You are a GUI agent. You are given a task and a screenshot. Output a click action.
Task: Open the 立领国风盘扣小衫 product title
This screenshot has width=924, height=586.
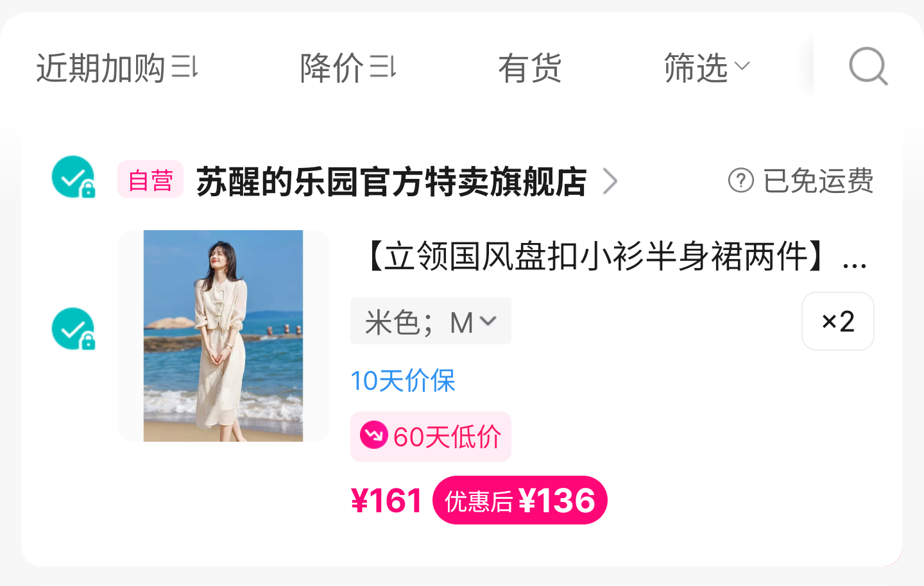pos(614,256)
